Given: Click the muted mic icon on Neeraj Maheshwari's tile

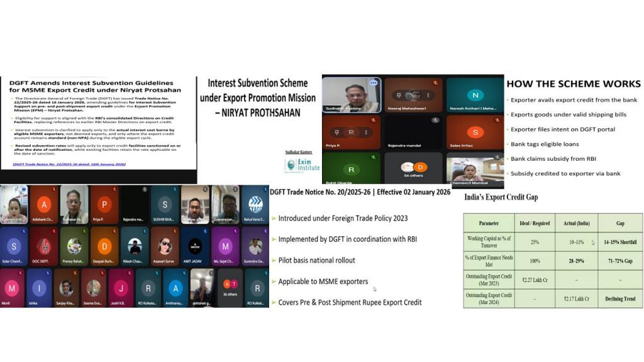Looking at the screenshot, I should pos(435,82).
